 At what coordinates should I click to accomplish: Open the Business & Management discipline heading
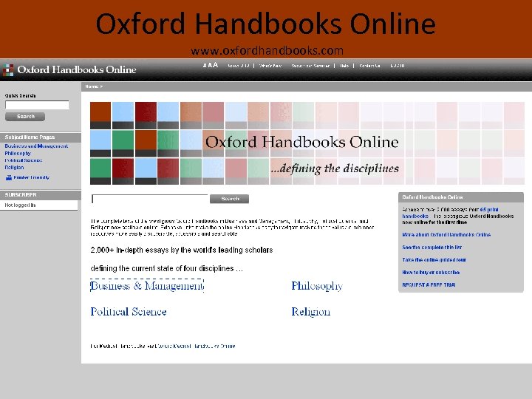[x=147, y=286]
